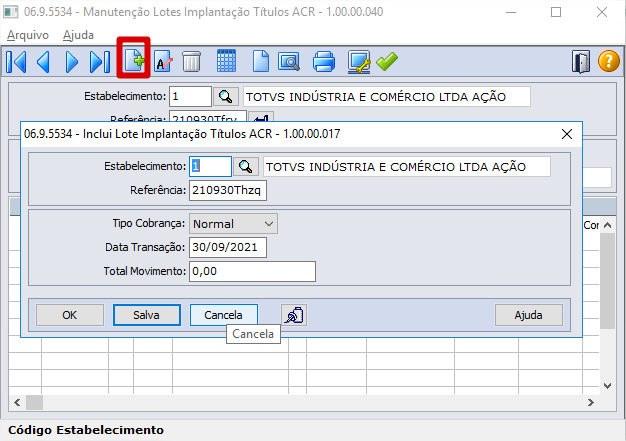
Task: Click the Data Transação field
Action: 228,247
